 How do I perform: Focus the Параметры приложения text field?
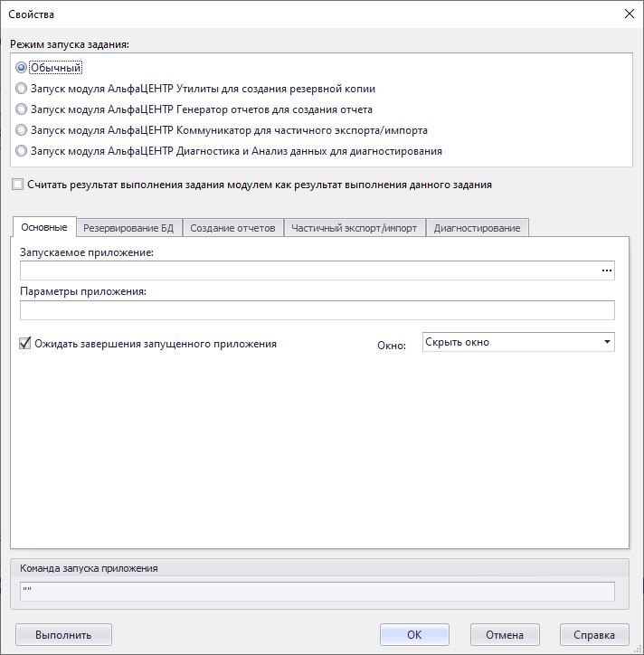pyautogui.click(x=317, y=310)
